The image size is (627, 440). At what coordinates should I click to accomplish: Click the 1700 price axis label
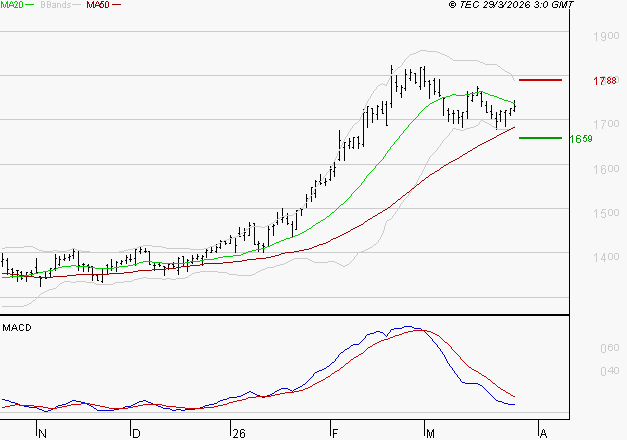coord(606,124)
